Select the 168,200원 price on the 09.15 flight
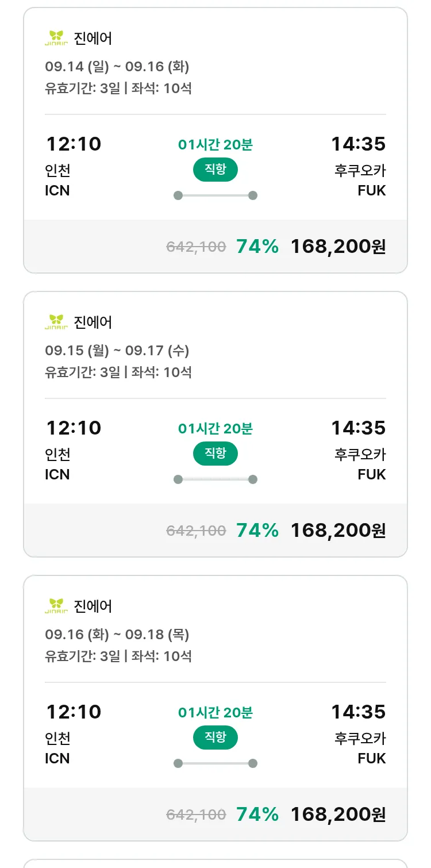 [338, 531]
